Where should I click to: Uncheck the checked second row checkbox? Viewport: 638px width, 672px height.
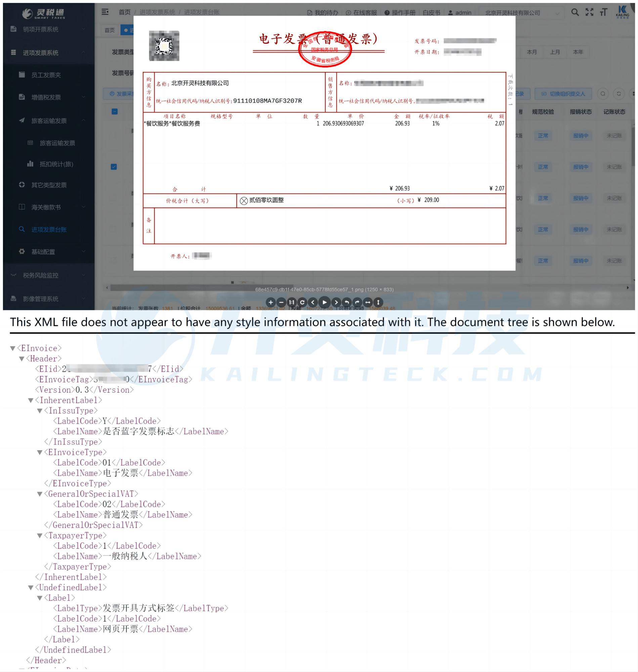pyautogui.click(x=114, y=167)
